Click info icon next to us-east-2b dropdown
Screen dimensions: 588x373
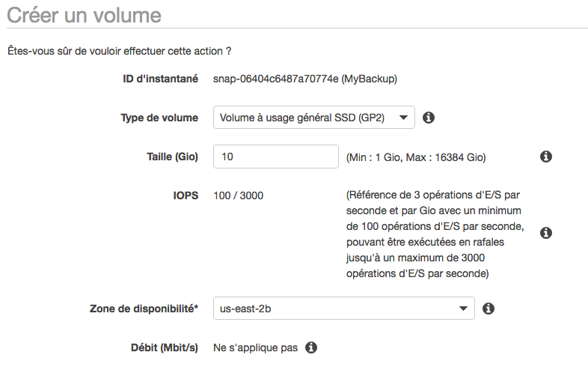pos(489,308)
